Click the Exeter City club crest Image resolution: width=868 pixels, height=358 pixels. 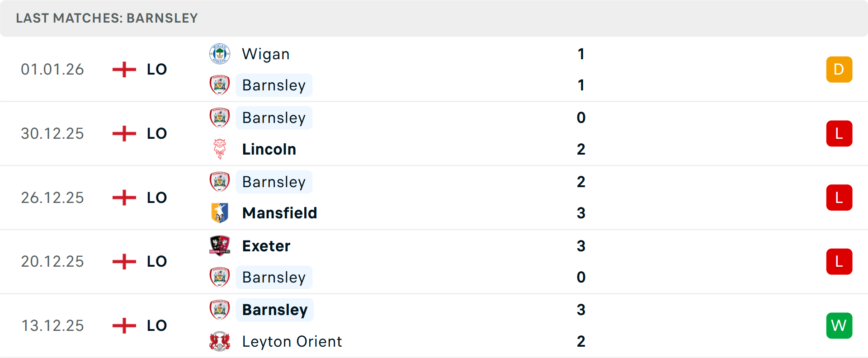click(220, 246)
